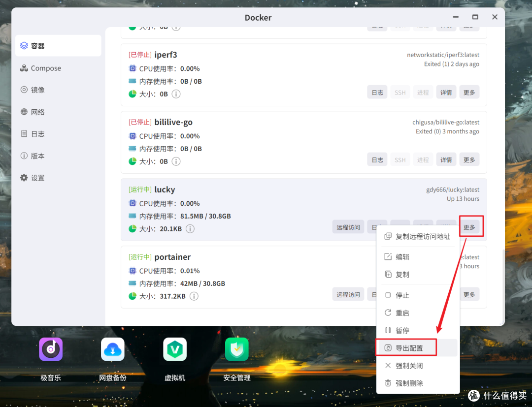The image size is (532, 407).
Task: Click the chigusa/bililive-go:latest image label
Action: click(446, 122)
